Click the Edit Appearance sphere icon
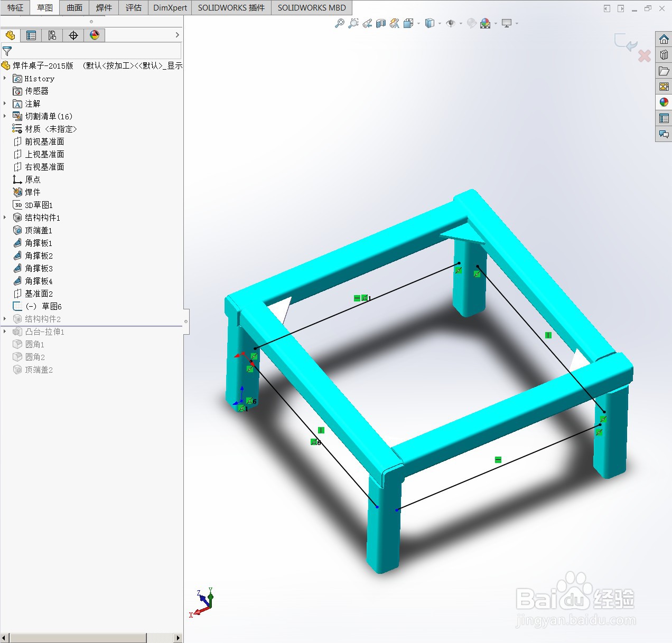 point(472,23)
